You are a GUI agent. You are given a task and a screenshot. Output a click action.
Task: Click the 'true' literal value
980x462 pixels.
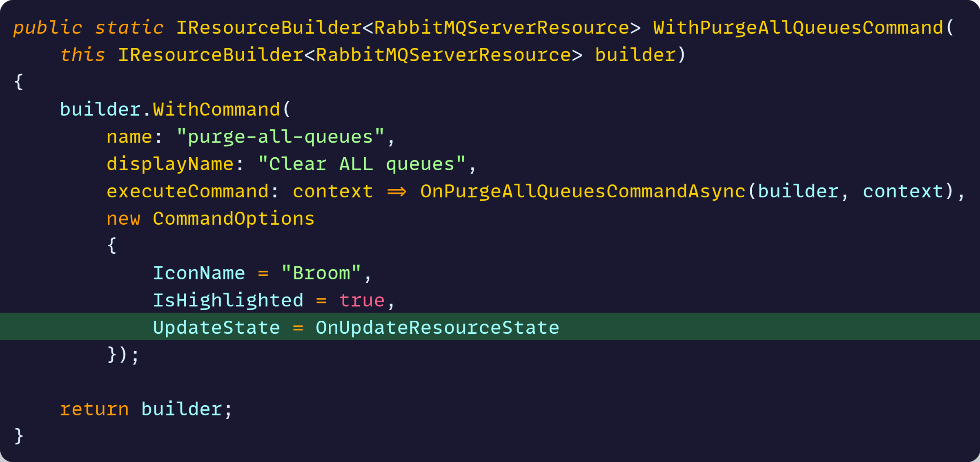tap(362, 300)
